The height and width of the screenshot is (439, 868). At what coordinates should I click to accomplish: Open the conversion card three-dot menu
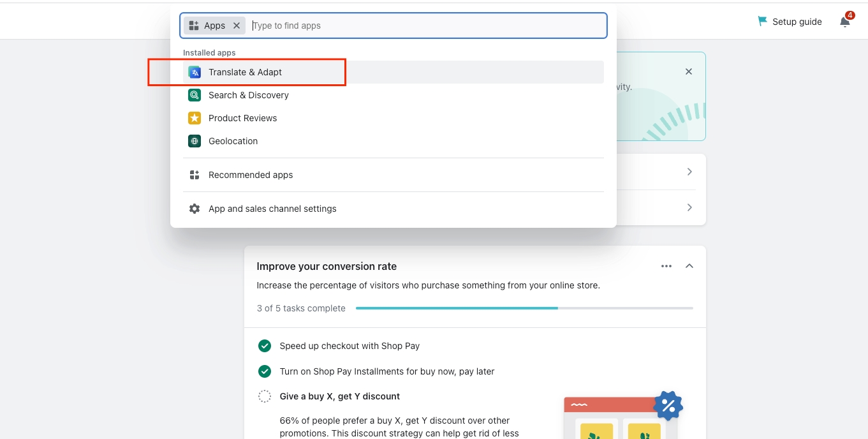666,266
